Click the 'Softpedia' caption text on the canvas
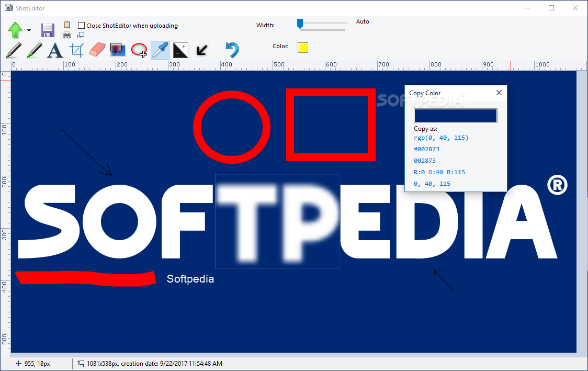This screenshot has width=588, height=371. tap(190, 279)
